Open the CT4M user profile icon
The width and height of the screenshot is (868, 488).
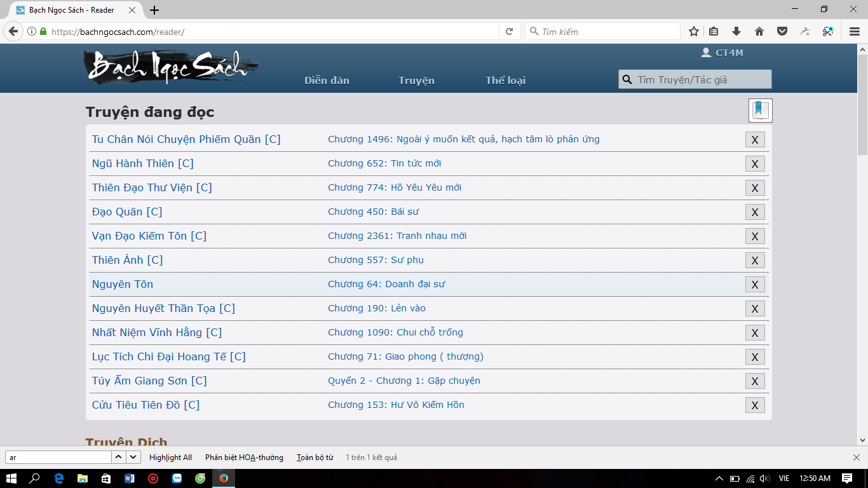coord(706,53)
